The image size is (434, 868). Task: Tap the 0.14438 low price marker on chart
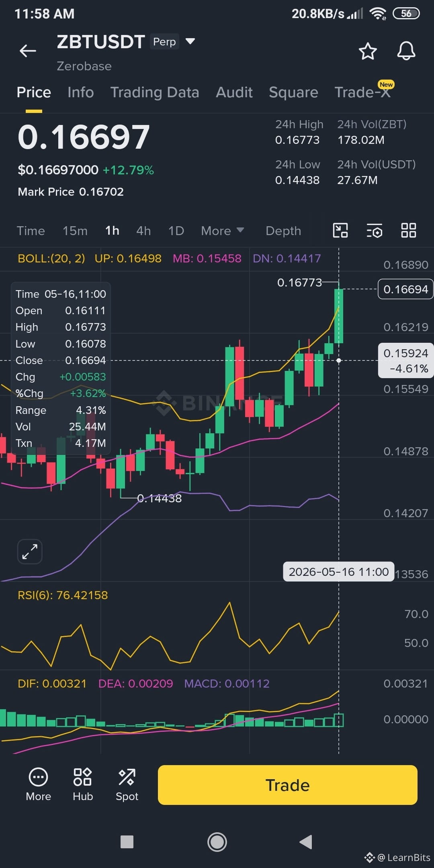pyautogui.click(x=160, y=498)
